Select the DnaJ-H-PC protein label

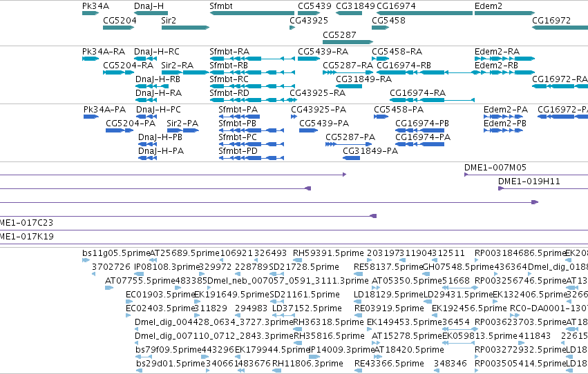click(159, 109)
